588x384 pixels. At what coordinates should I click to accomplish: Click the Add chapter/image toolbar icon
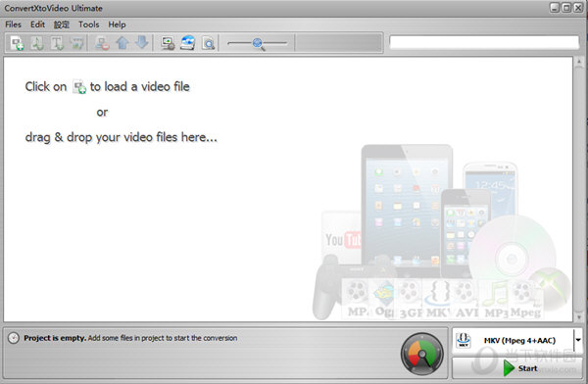(x=77, y=43)
